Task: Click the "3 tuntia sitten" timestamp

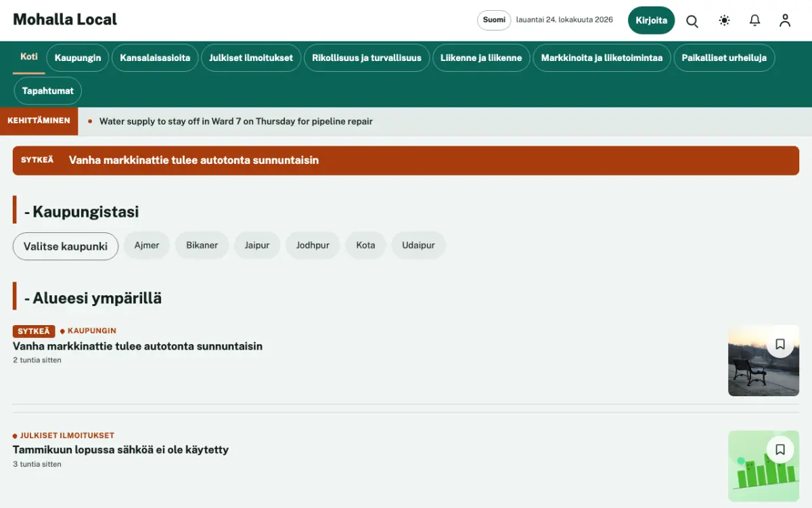Action: click(37, 465)
